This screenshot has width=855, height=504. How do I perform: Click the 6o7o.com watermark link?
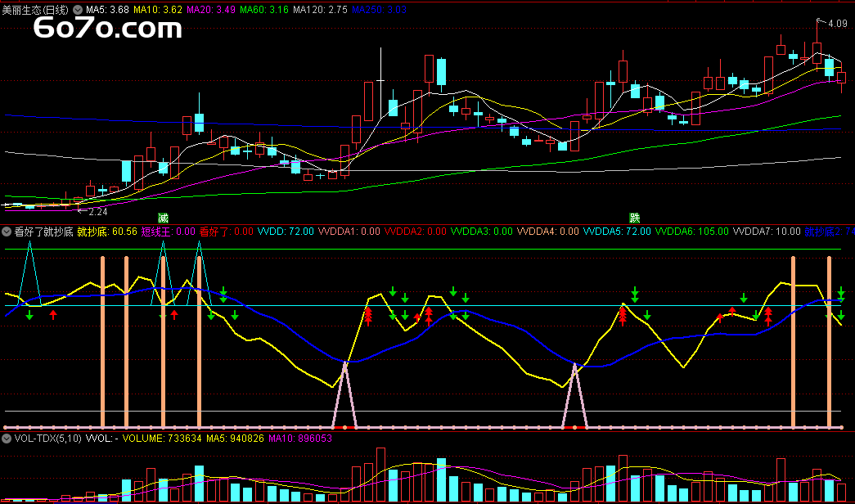(x=107, y=29)
